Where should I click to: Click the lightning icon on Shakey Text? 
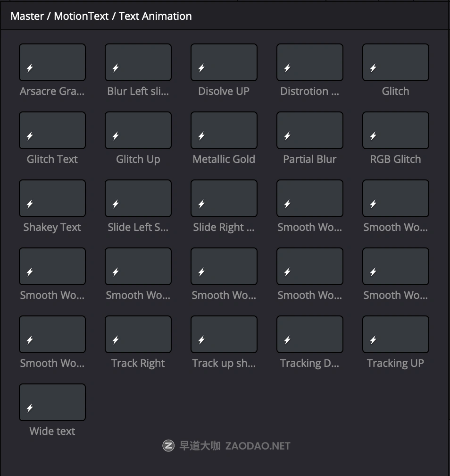(30, 204)
